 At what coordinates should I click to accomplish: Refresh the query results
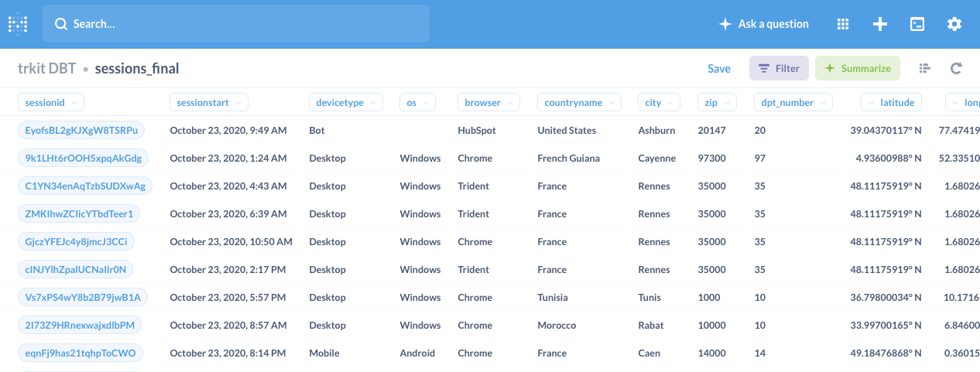956,69
